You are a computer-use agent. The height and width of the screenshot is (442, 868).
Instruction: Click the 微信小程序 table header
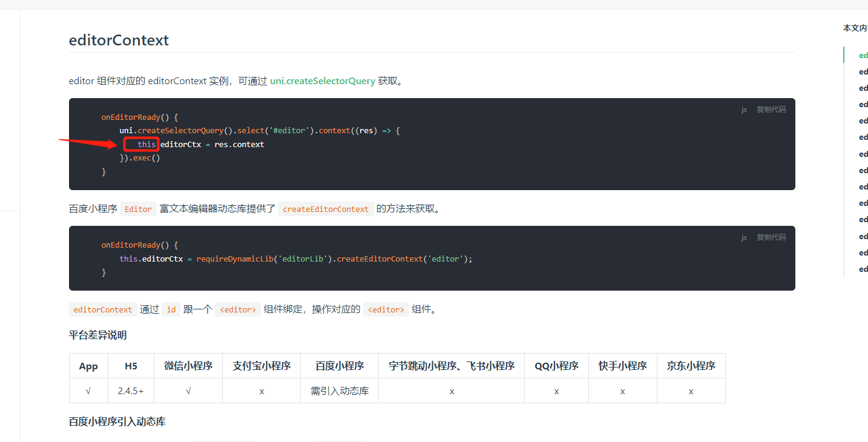coord(188,366)
